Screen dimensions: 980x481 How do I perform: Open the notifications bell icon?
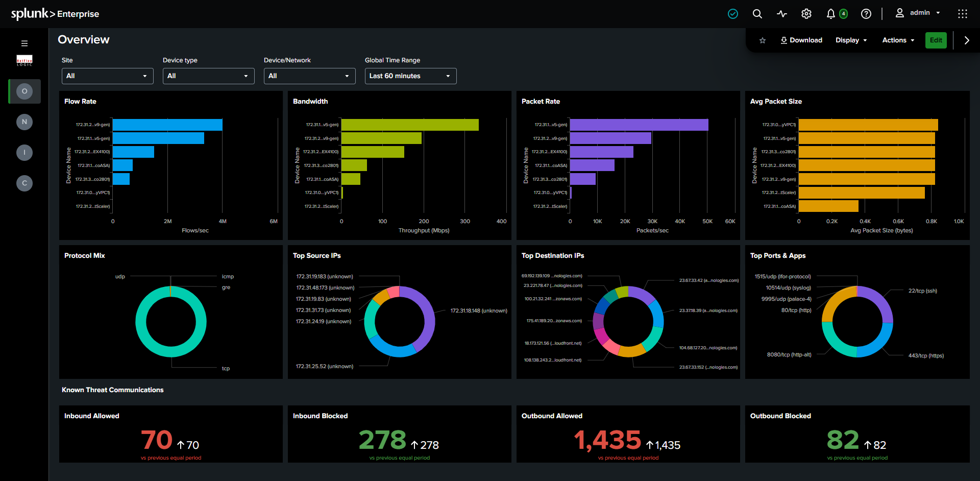pyautogui.click(x=831, y=14)
